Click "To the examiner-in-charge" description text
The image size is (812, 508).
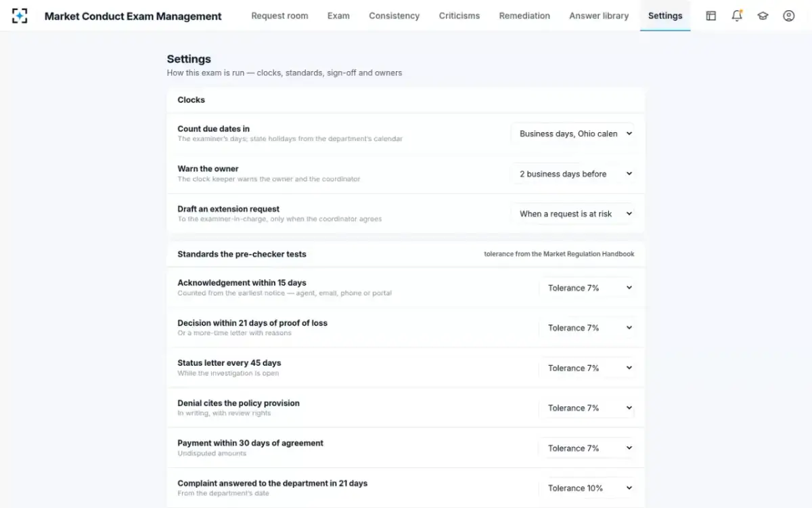point(279,219)
